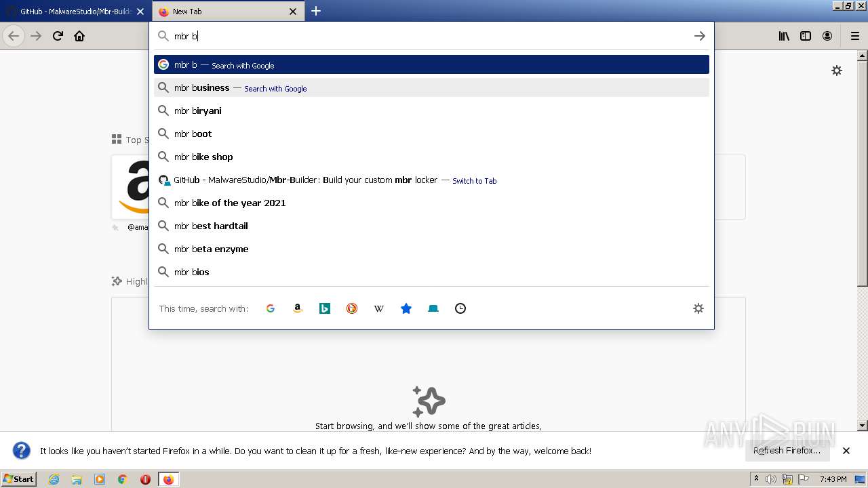This screenshot has width=868, height=488.
Task: Choose 'mbr best hardtail' suggestion
Action: pyautogui.click(x=431, y=226)
